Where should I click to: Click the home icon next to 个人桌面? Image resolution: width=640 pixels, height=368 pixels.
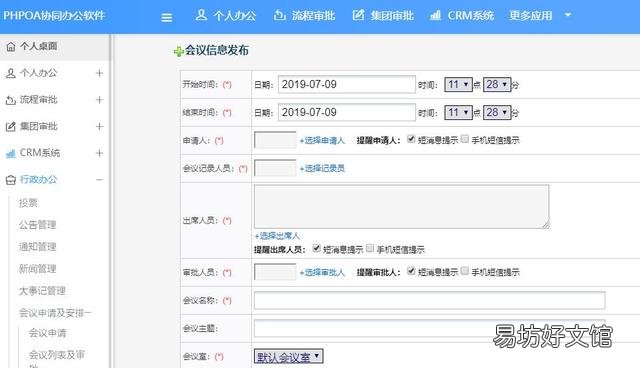(11, 47)
